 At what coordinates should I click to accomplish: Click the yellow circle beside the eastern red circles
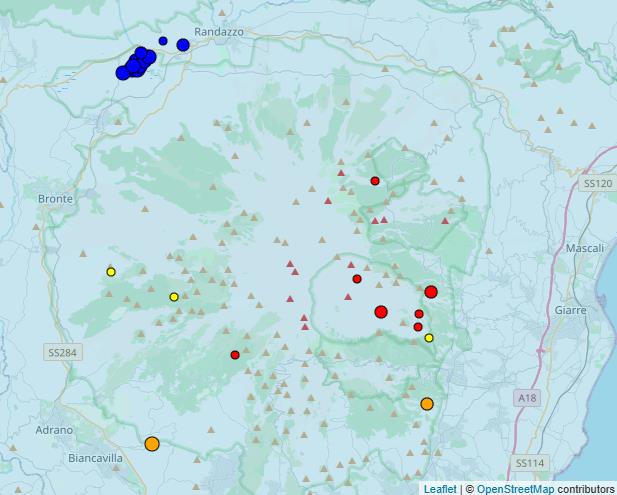[429, 338]
